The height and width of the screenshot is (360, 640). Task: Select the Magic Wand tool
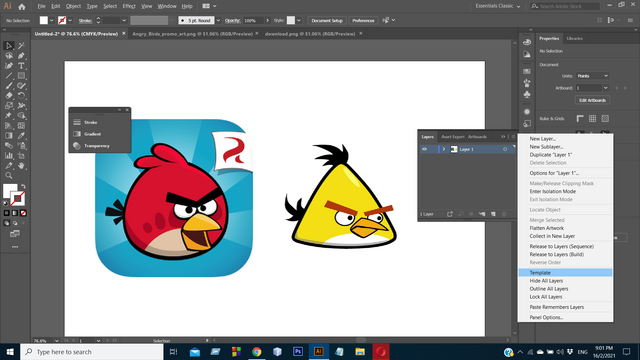coord(21,46)
